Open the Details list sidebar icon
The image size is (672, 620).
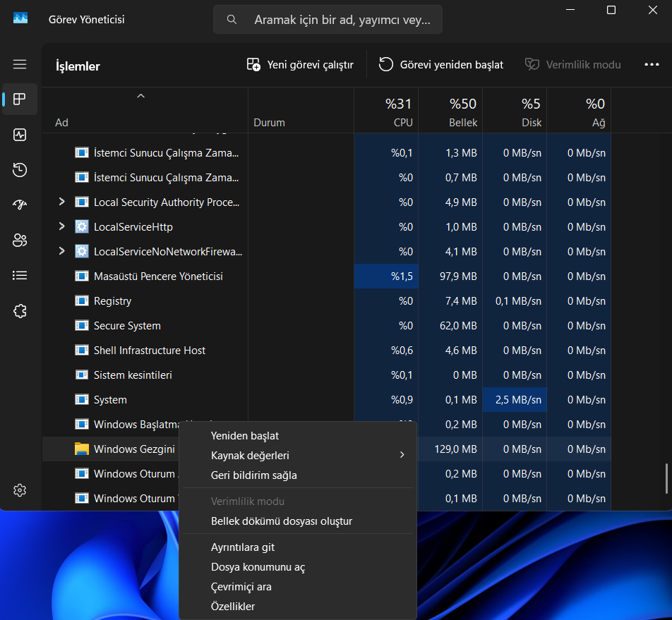(x=20, y=275)
